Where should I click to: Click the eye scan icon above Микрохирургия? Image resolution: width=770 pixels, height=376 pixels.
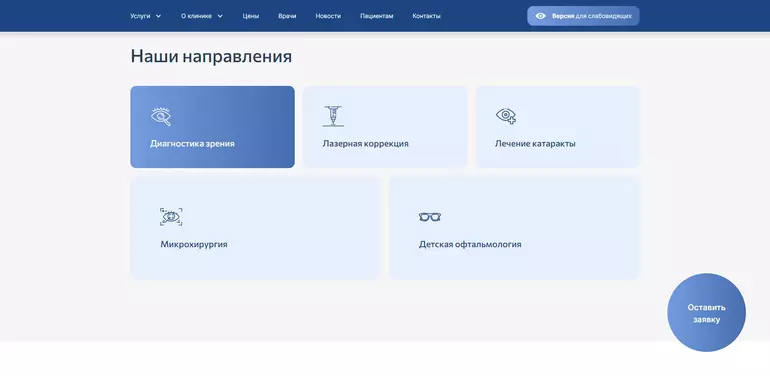171,216
